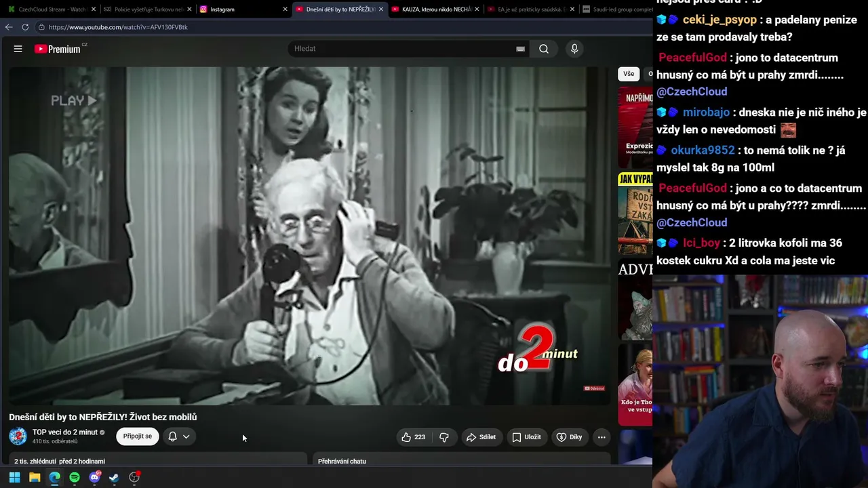Open the notification bell dropdown
The height and width of the screenshot is (488, 868).
(179, 436)
